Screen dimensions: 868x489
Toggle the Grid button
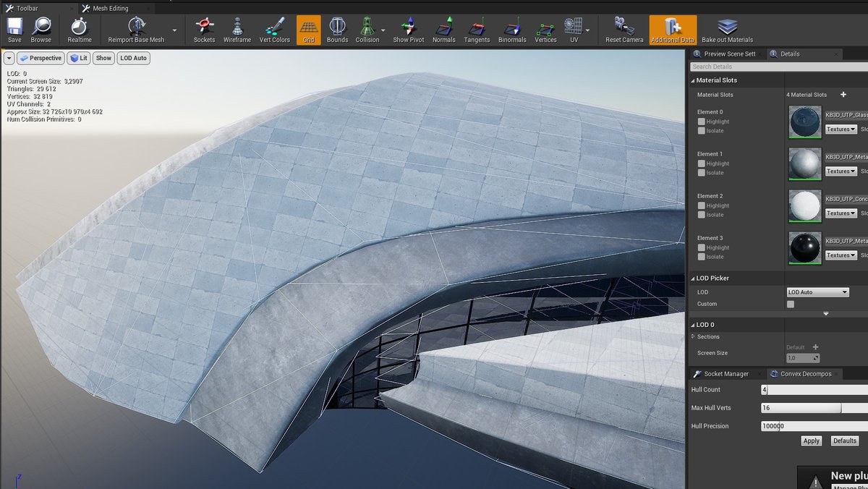click(309, 30)
